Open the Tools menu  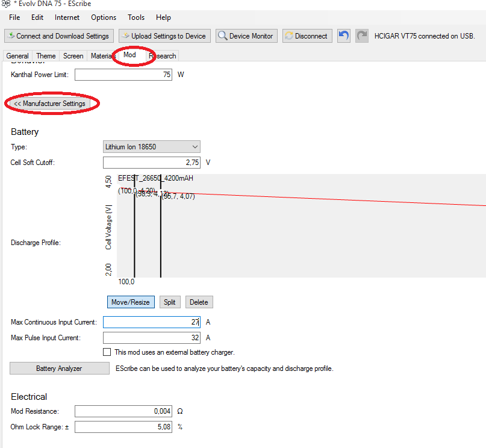136,17
